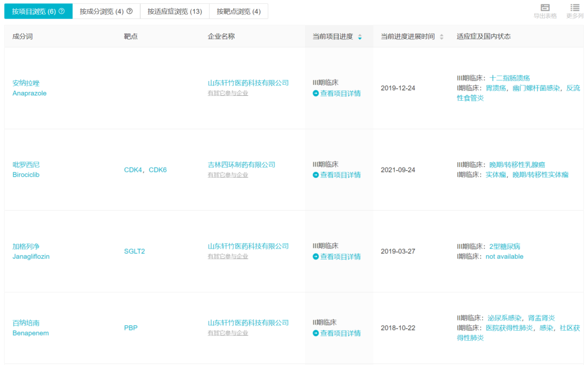The height and width of the screenshot is (365, 588).
Task: Expand 有其它参与企业 under 吉林四环制药
Action: coord(228,175)
